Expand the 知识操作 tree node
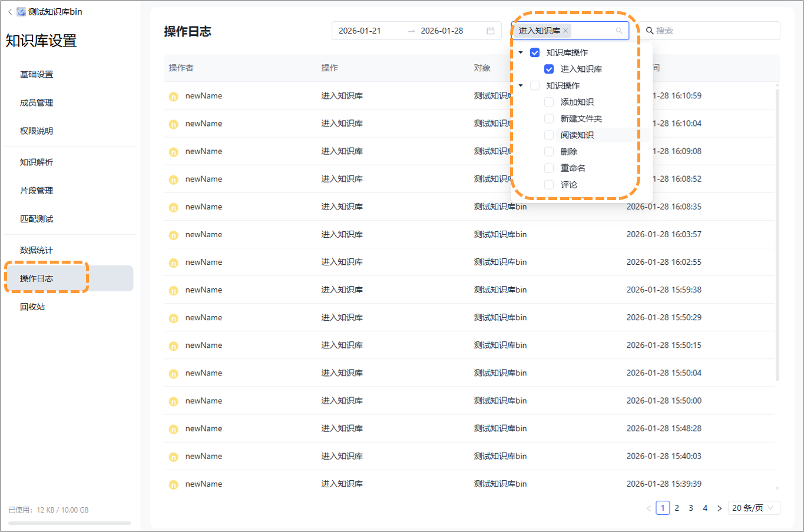Viewport: 804px width, 532px height. click(521, 85)
